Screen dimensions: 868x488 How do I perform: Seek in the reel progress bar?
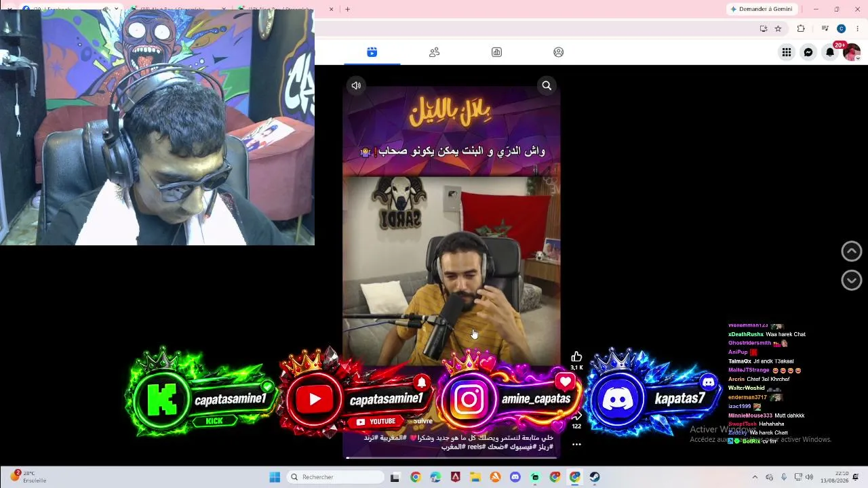pyautogui.click(x=452, y=457)
